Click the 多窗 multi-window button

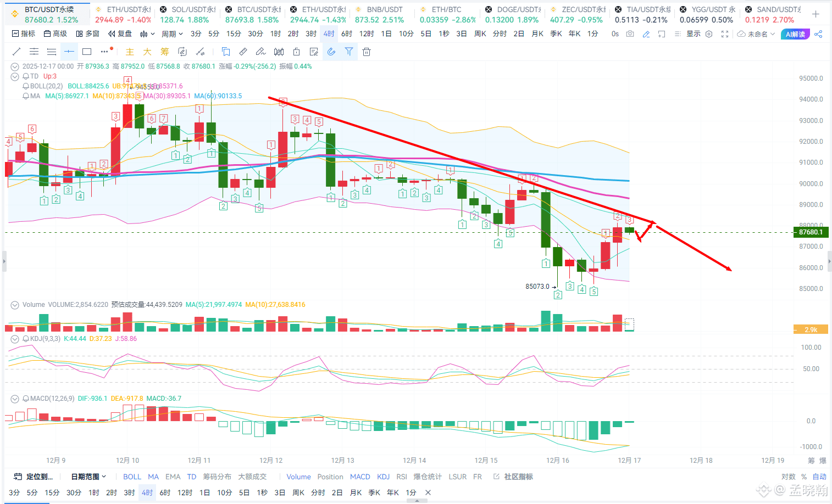tap(88, 34)
